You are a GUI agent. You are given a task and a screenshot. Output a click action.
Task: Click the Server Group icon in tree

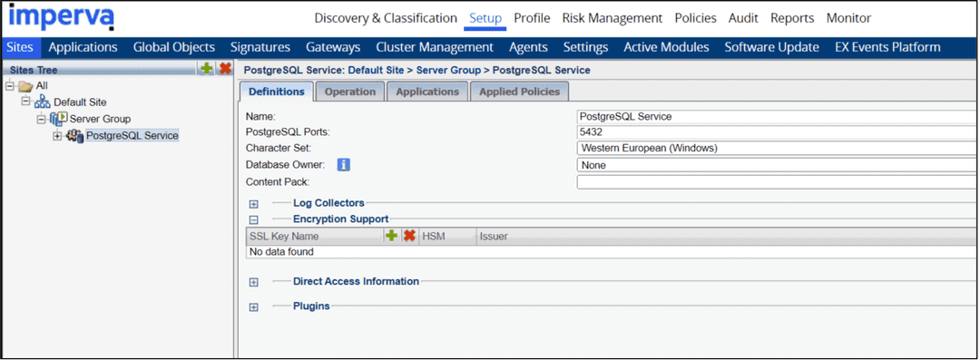(x=59, y=119)
